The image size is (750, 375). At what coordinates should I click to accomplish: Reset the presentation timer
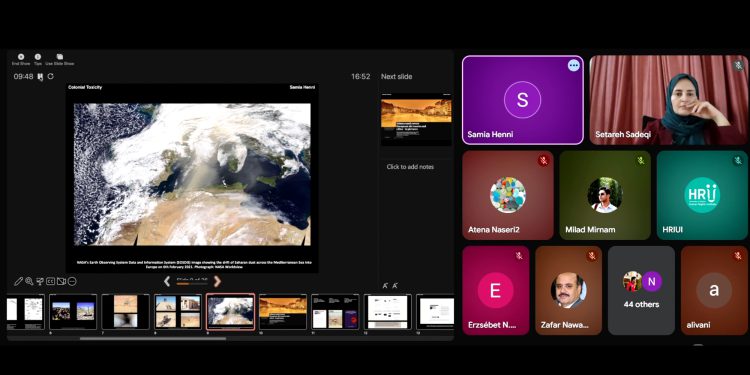51,77
